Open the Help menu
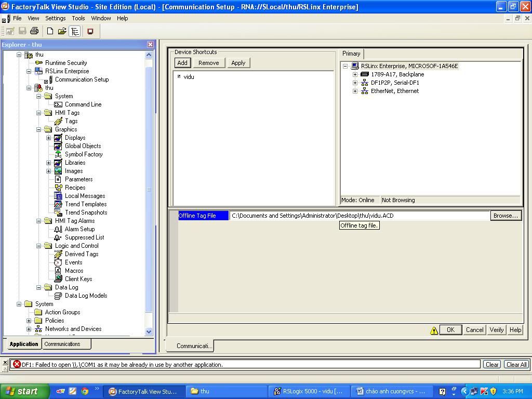 pyautogui.click(x=123, y=18)
